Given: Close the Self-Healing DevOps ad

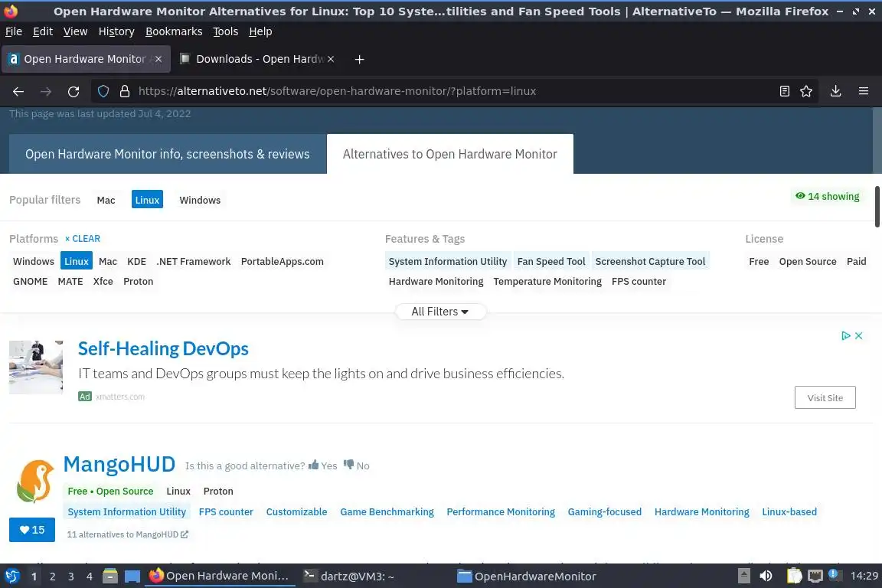Looking at the screenshot, I should coord(859,336).
